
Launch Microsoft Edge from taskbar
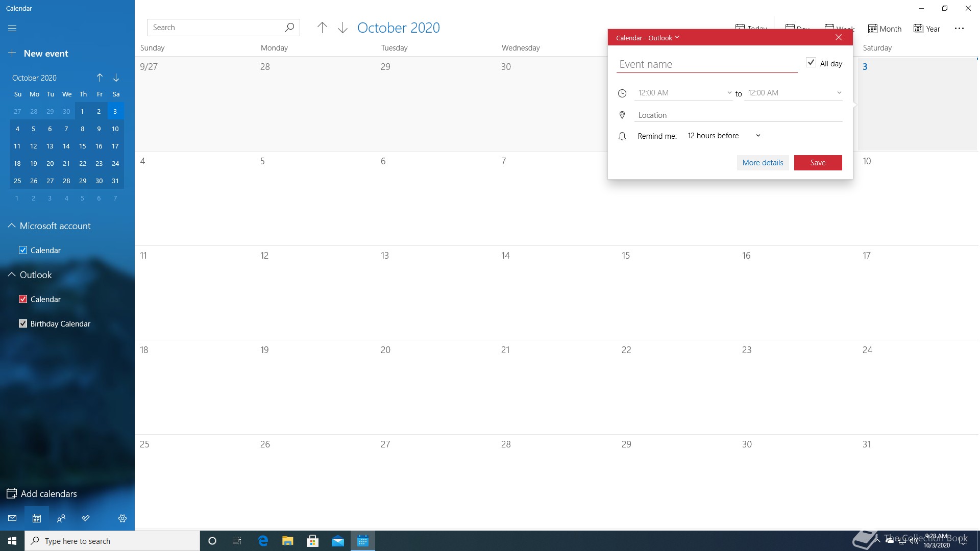263,541
